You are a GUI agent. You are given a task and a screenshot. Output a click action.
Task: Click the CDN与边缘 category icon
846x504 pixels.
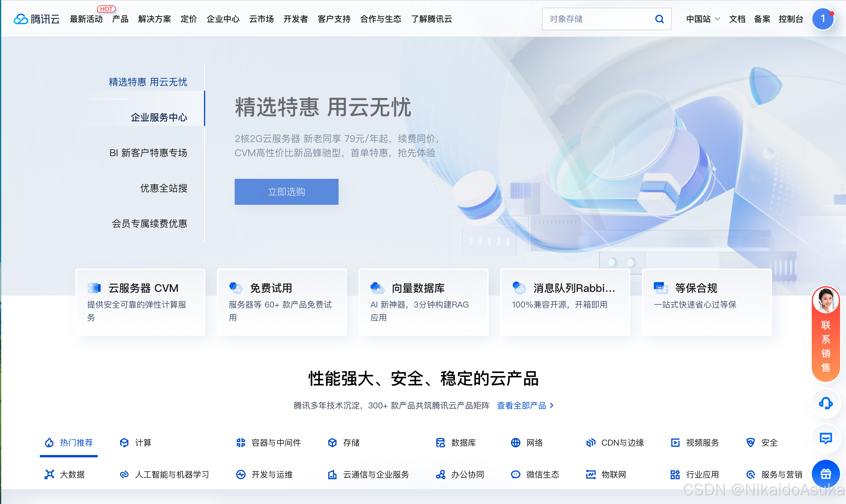[x=591, y=443]
